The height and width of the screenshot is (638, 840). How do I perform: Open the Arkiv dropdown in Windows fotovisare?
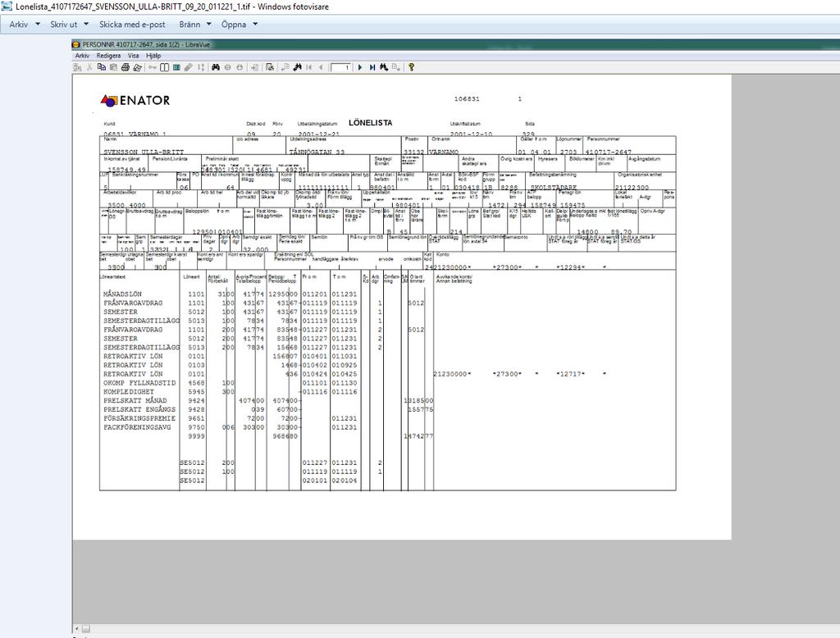pos(25,24)
